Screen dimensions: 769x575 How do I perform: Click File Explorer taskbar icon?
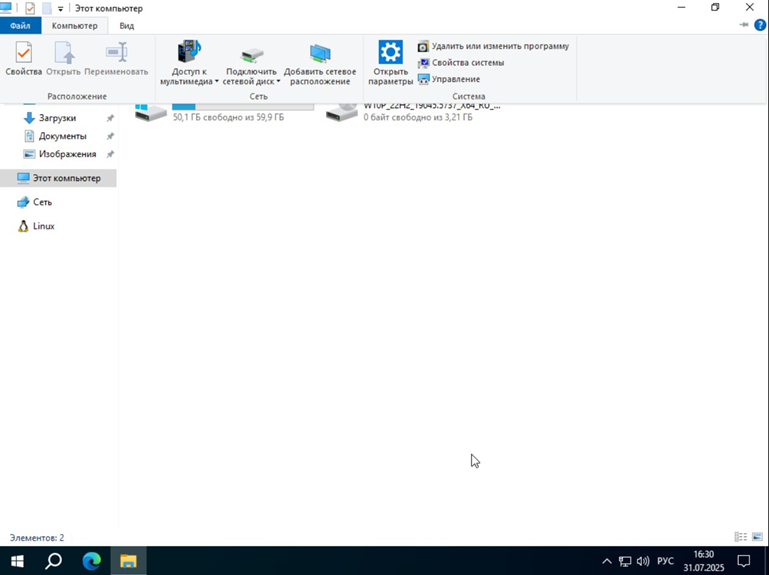click(x=128, y=561)
